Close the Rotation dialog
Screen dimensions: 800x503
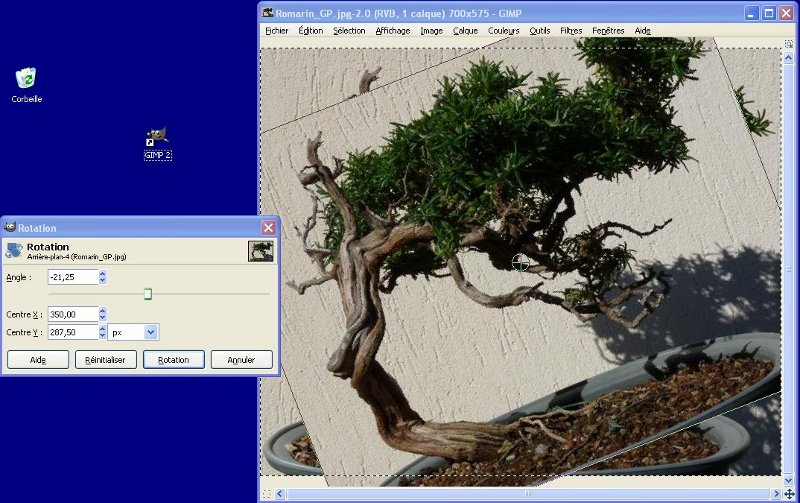pos(268,228)
